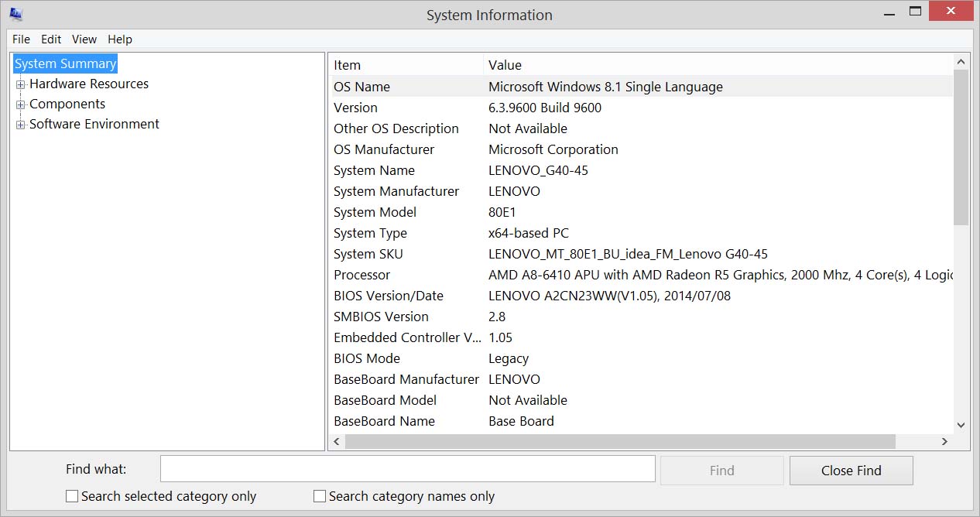The image size is (980, 517).
Task: Click the Legacy value
Action: [509, 358]
